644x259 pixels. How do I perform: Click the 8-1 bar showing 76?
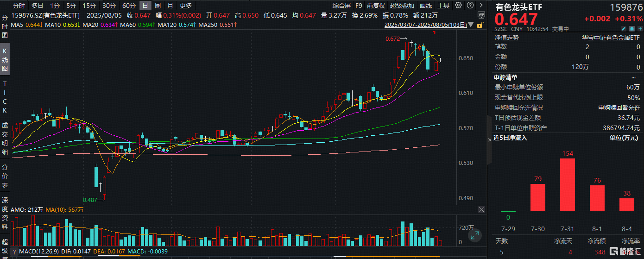pyautogui.click(x=597, y=198)
